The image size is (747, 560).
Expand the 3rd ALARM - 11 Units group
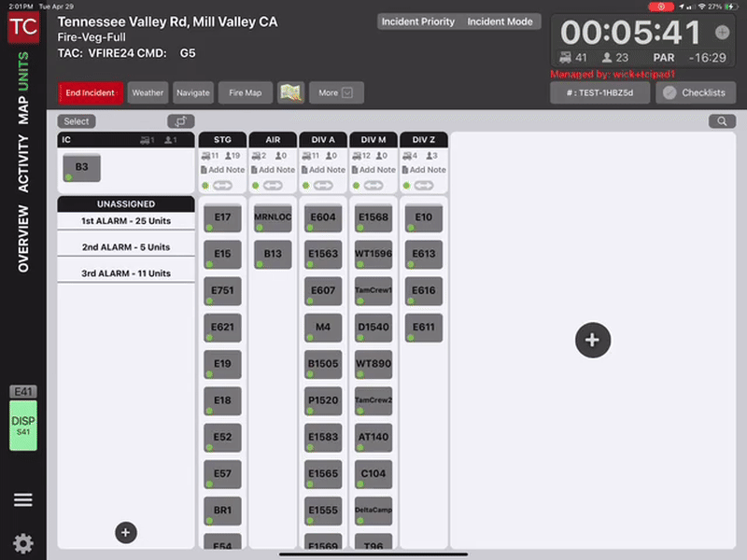[126, 273]
